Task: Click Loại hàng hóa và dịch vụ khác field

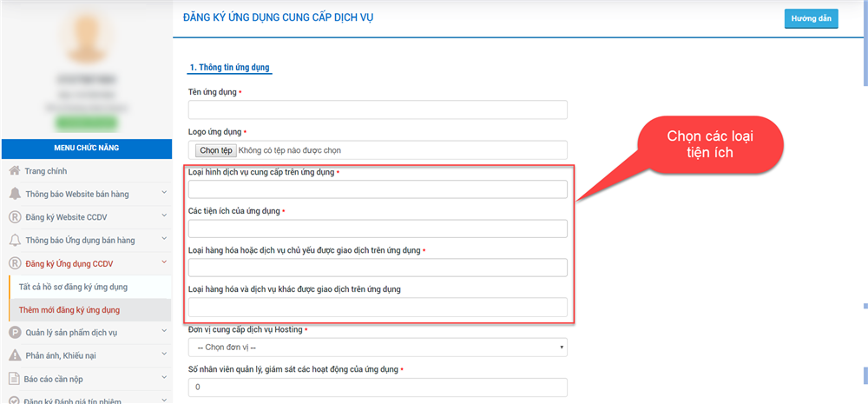Action: tap(378, 307)
